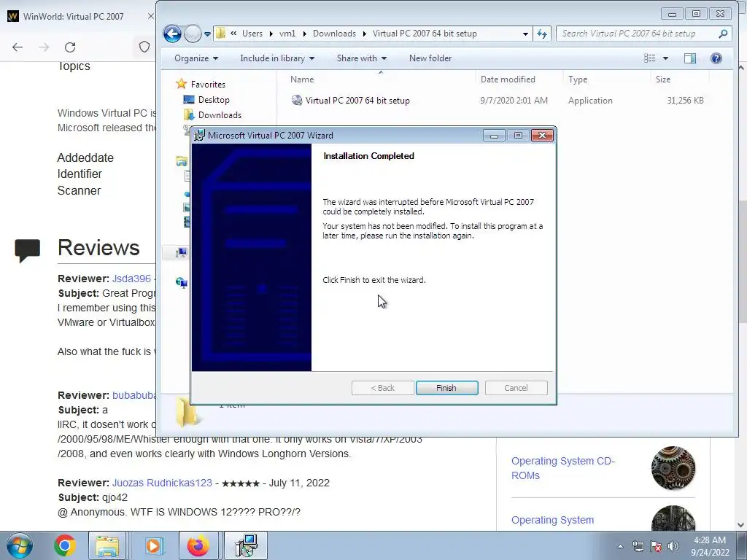Click Finish to exit the wizard

(x=446, y=388)
